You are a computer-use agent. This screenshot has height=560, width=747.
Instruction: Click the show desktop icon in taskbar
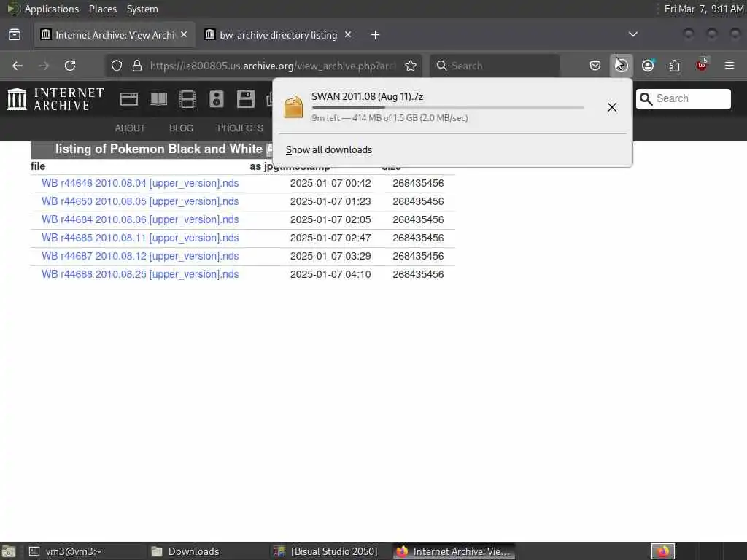point(9,551)
